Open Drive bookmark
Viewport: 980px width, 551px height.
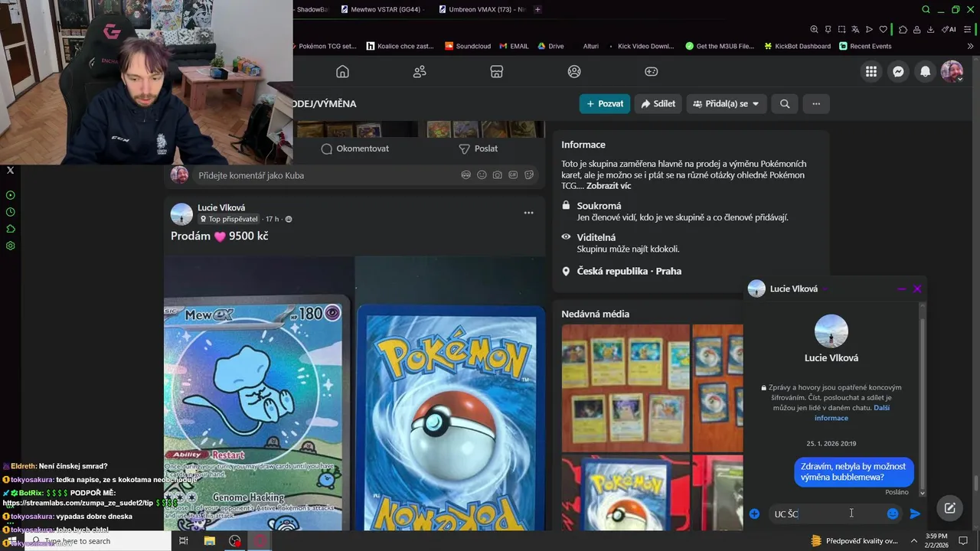(550, 46)
